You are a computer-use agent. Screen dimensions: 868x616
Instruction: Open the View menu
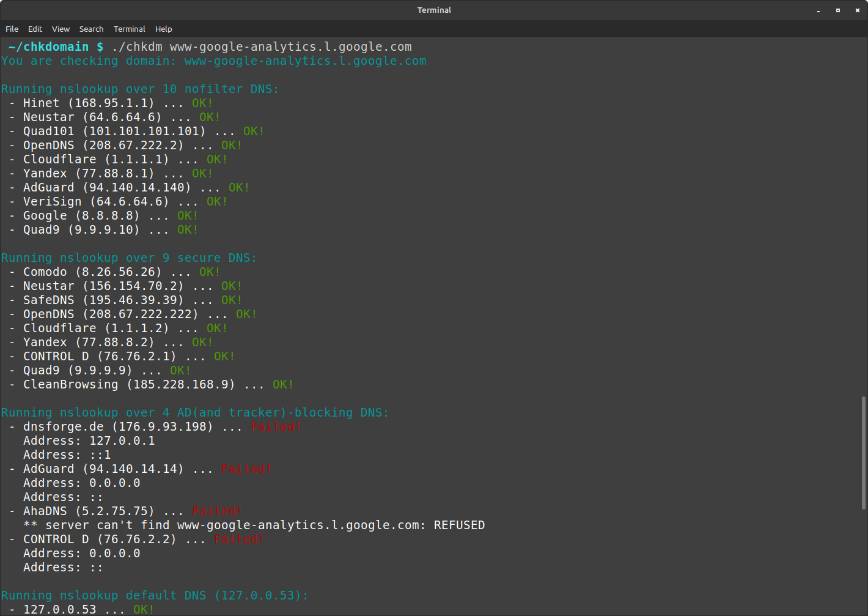(61, 29)
